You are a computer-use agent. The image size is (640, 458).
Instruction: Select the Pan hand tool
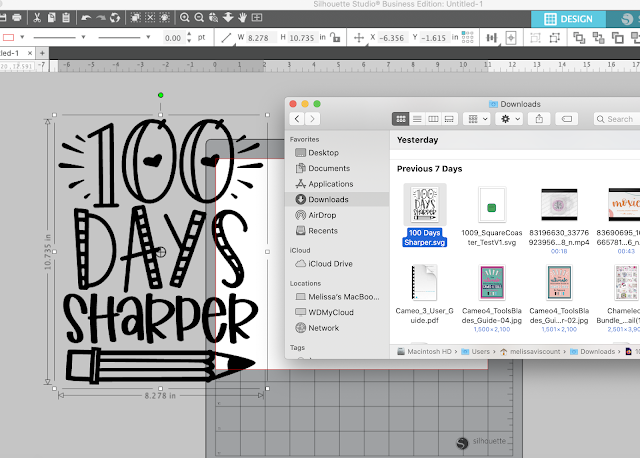point(242,18)
